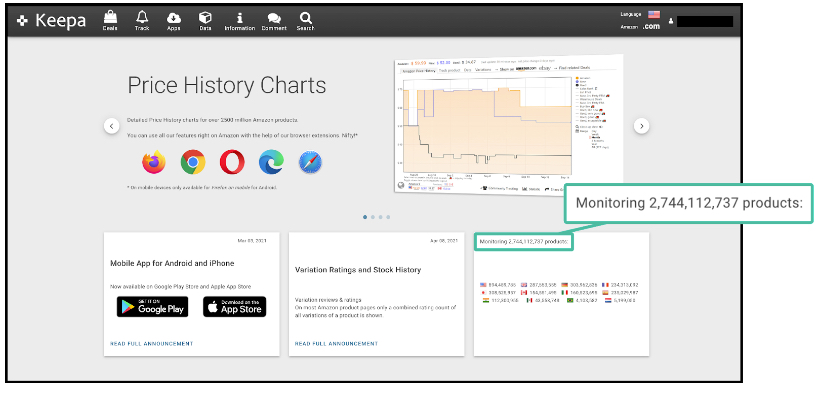Click the Chrome browser extension icon

tap(193, 162)
